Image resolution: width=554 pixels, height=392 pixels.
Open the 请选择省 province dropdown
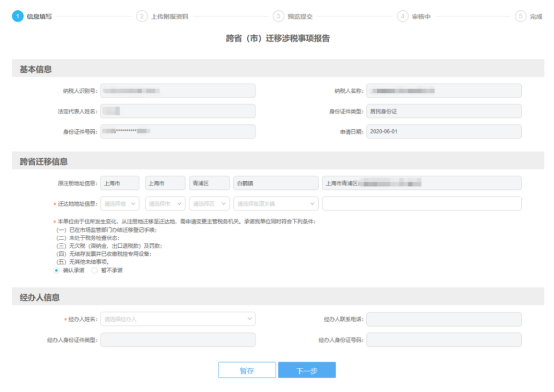point(120,204)
